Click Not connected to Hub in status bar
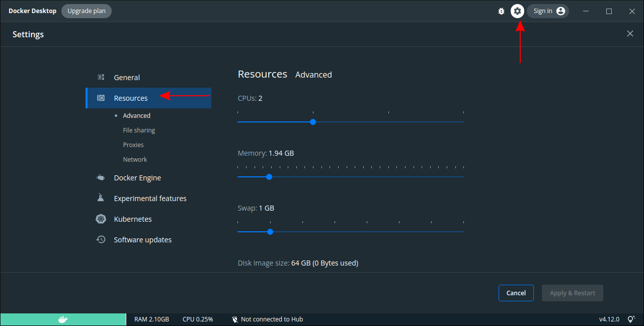 tap(272, 319)
